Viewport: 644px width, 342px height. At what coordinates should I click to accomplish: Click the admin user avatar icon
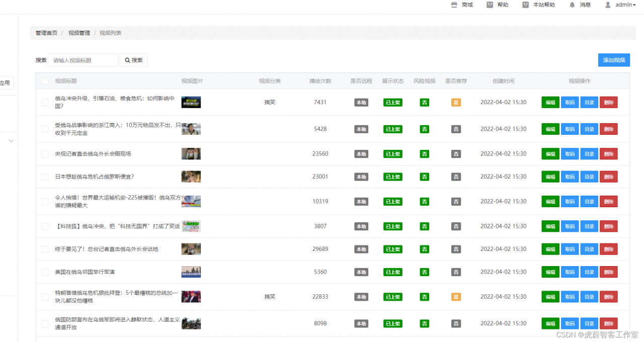click(x=608, y=5)
